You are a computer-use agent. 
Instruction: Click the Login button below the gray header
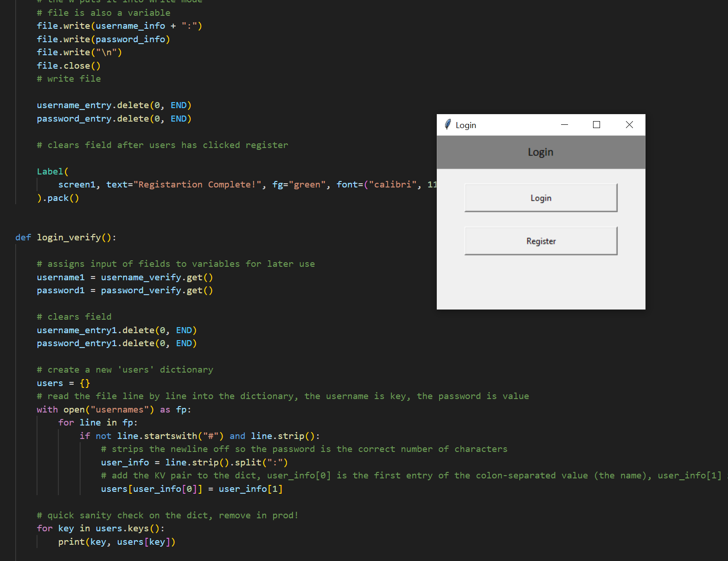pos(541,198)
